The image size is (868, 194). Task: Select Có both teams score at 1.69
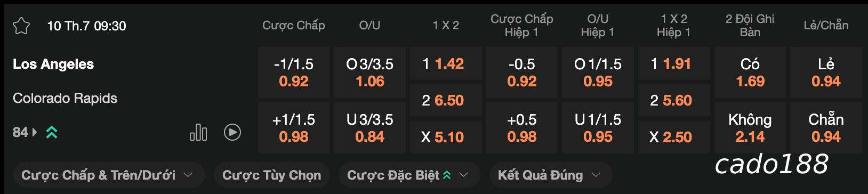[x=750, y=72]
